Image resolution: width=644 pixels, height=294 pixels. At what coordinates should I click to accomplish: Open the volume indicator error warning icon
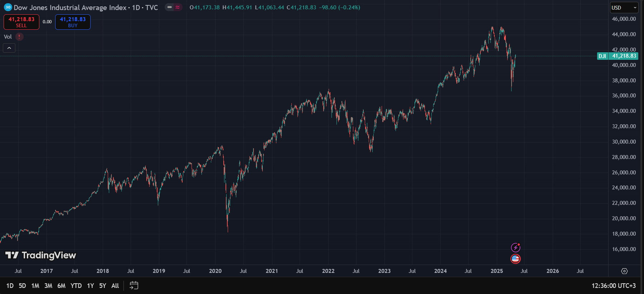point(19,37)
